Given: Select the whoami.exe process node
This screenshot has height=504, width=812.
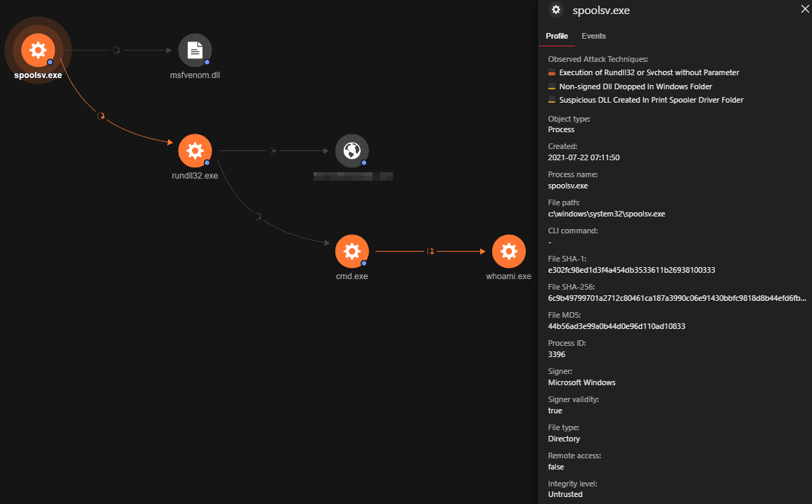Looking at the screenshot, I should click(508, 251).
